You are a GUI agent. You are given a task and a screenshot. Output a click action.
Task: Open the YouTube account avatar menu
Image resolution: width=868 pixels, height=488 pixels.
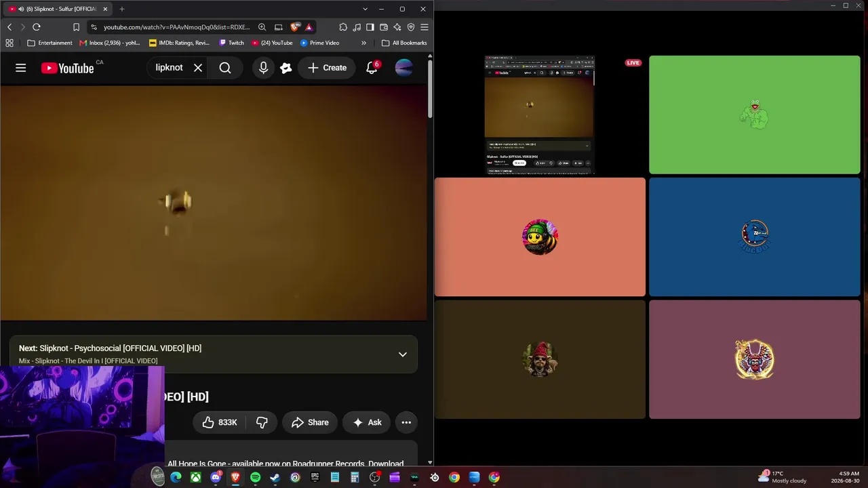click(x=404, y=68)
